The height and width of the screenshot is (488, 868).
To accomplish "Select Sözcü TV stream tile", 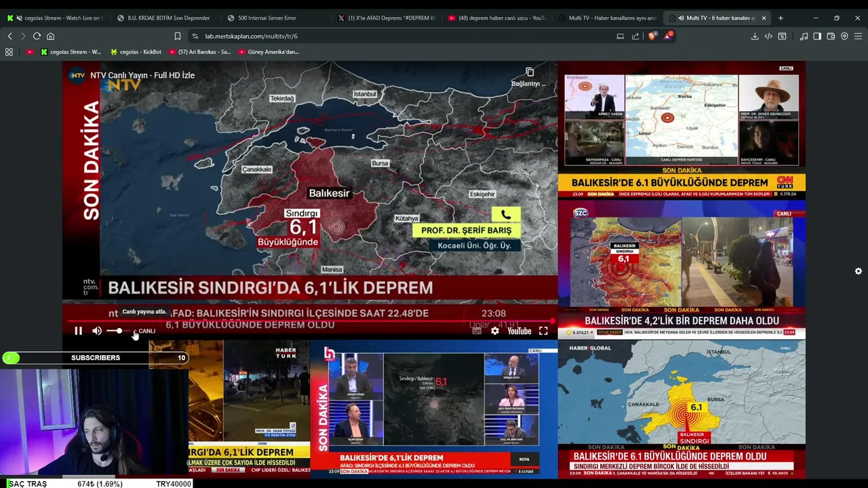I will click(682, 270).
